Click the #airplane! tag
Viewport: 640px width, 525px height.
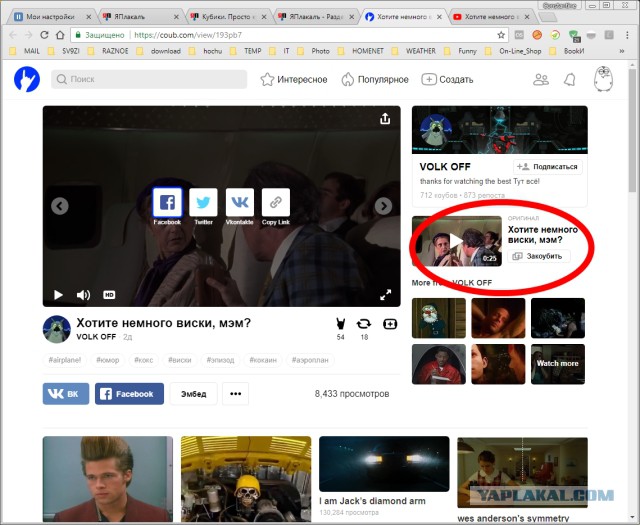(x=64, y=360)
